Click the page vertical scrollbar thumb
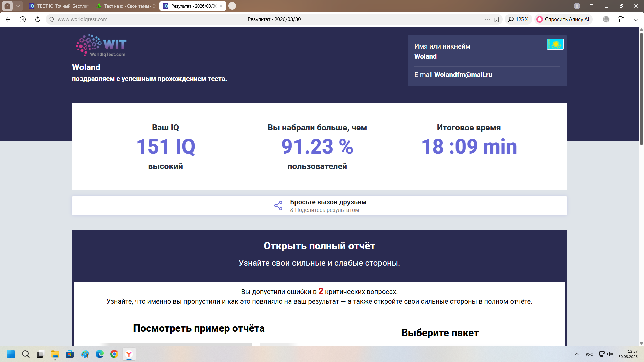644x362 pixels. [641, 89]
